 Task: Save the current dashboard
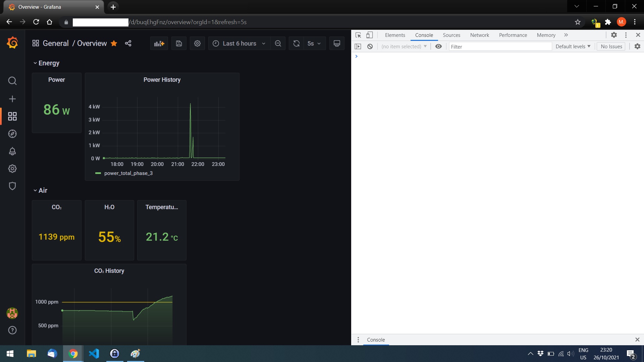(179, 43)
